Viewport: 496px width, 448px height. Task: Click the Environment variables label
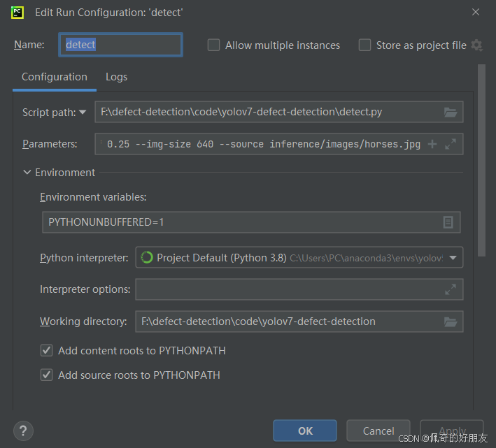(x=93, y=197)
